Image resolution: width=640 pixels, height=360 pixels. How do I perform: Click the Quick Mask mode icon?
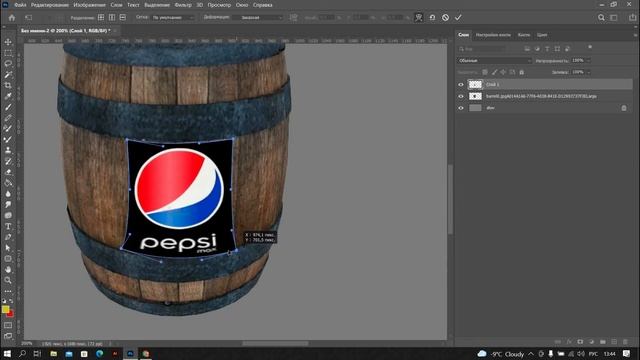tap(8, 325)
